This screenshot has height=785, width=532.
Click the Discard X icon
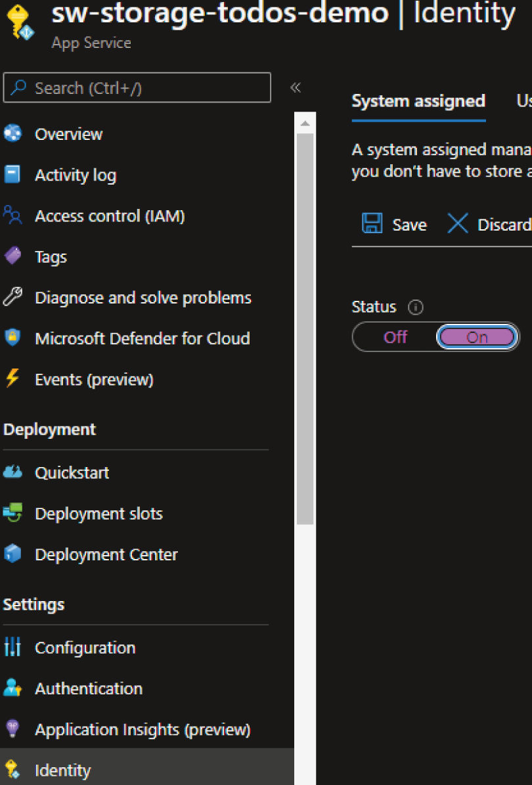[457, 223]
